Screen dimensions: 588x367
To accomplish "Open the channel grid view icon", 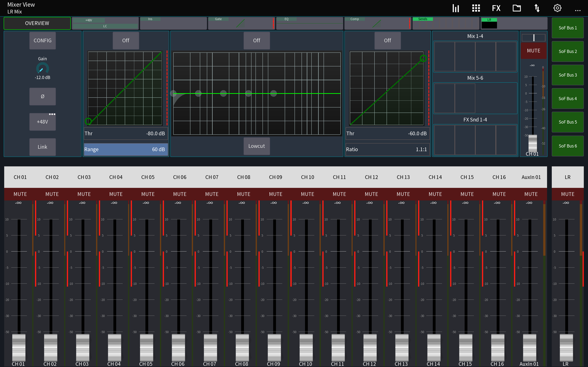I will pyautogui.click(x=476, y=8).
